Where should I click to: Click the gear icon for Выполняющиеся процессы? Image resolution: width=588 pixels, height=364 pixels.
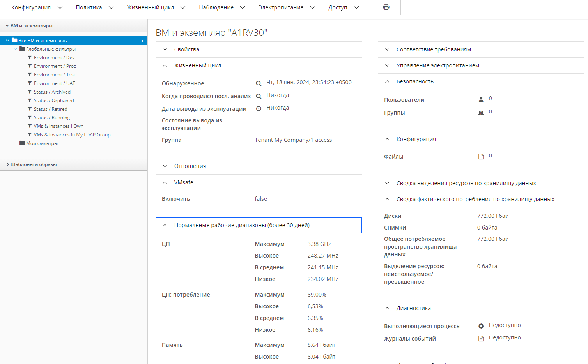[481, 326]
